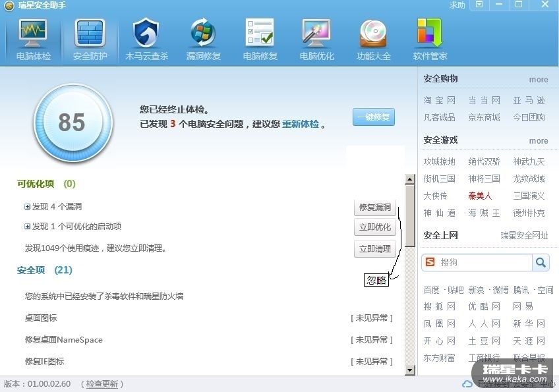Open the 微博 link
Viewport: 559px width, 392px height.
click(500, 290)
